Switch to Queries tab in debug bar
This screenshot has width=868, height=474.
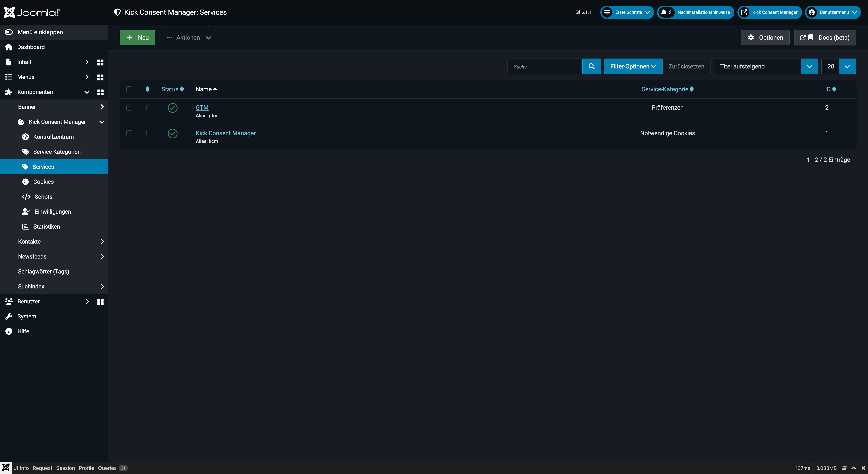pyautogui.click(x=113, y=468)
